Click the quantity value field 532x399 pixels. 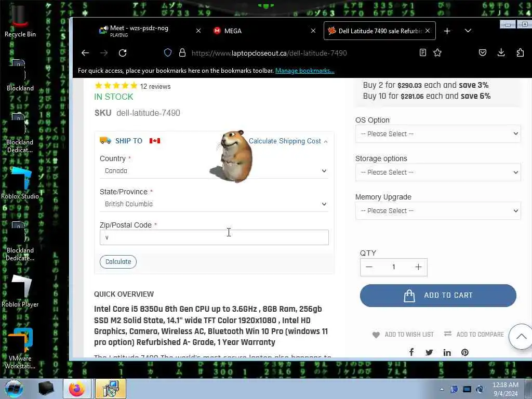(x=394, y=267)
